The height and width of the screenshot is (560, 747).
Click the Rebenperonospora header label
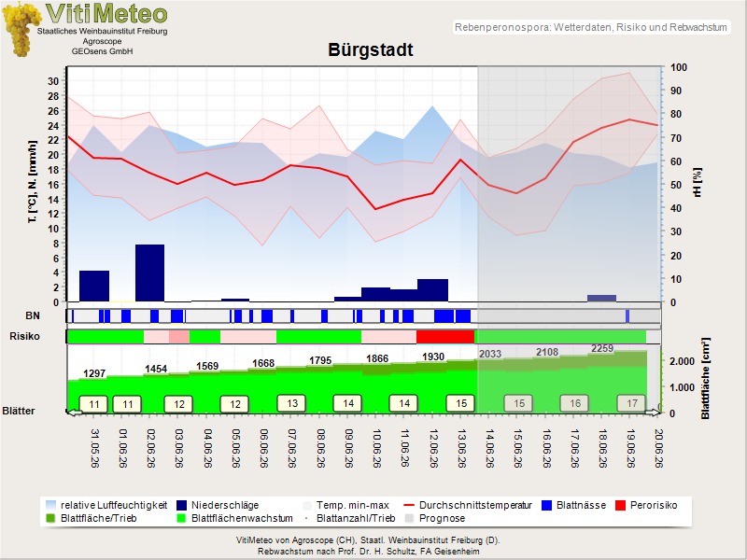[591, 27]
